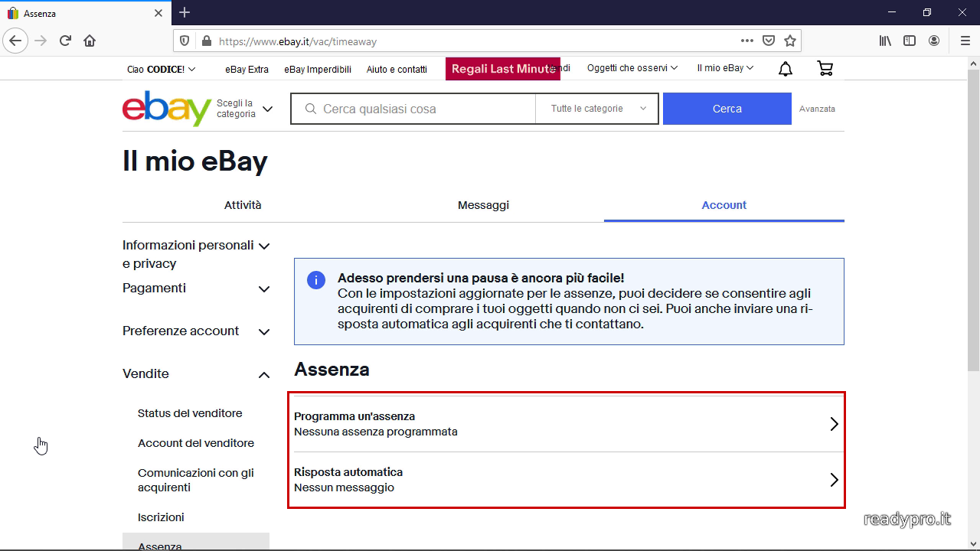The image size is (980, 551).
Task: Switch to the Attività tab
Action: point(243,205)
